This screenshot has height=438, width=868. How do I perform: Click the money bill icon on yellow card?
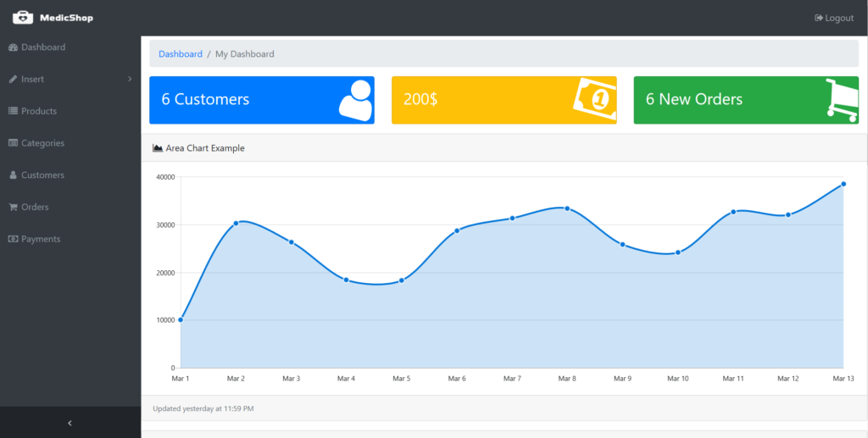(593, 99)
